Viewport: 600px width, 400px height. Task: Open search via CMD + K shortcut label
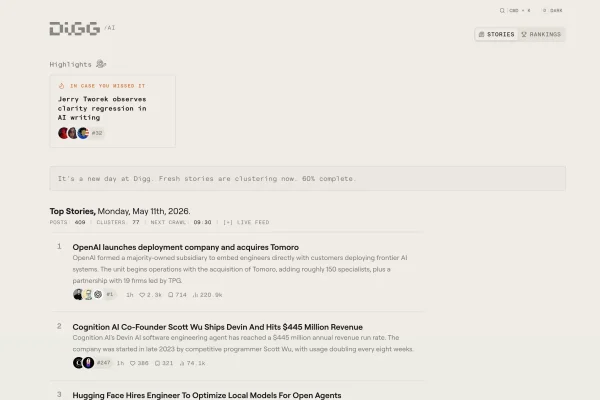pos(520,10)
